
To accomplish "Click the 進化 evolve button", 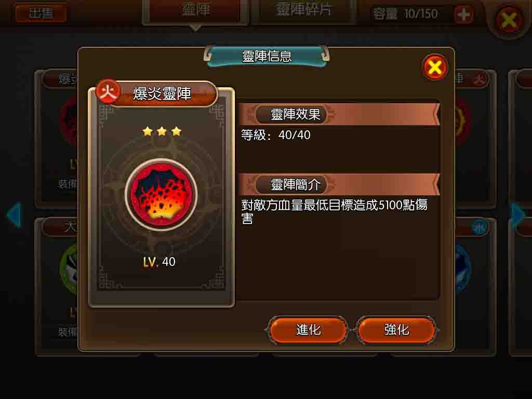I will coord(308,330).
